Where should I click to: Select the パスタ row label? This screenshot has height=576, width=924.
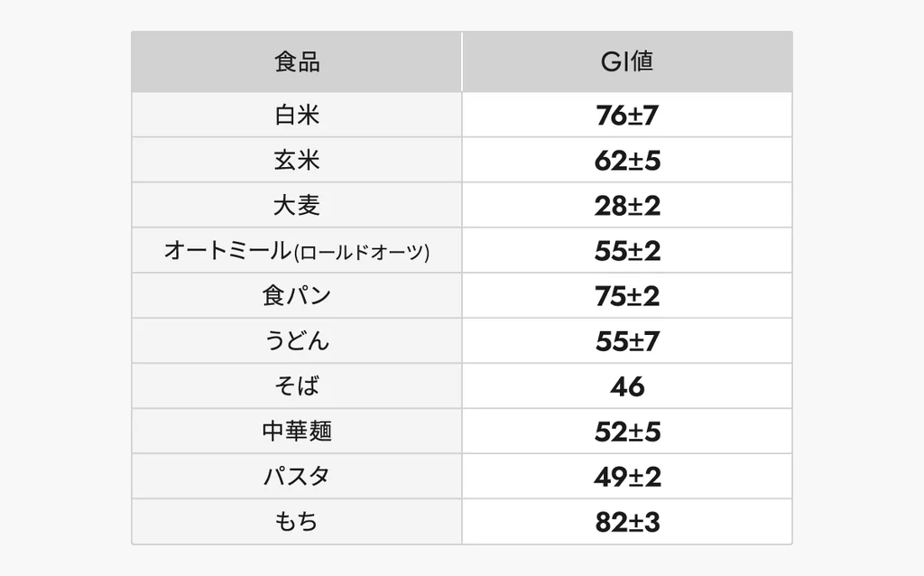[x=297, y=477]
